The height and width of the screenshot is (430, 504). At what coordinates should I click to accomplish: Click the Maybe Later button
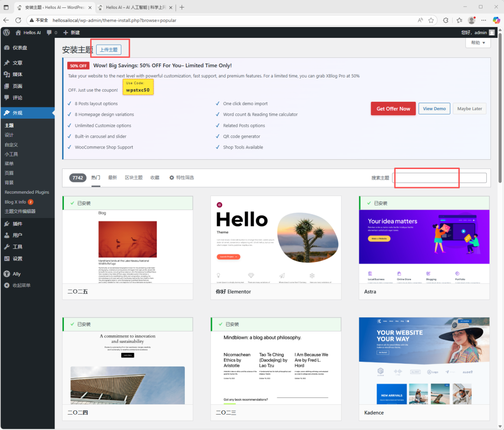pyautogui.click(x=469, y=109)
